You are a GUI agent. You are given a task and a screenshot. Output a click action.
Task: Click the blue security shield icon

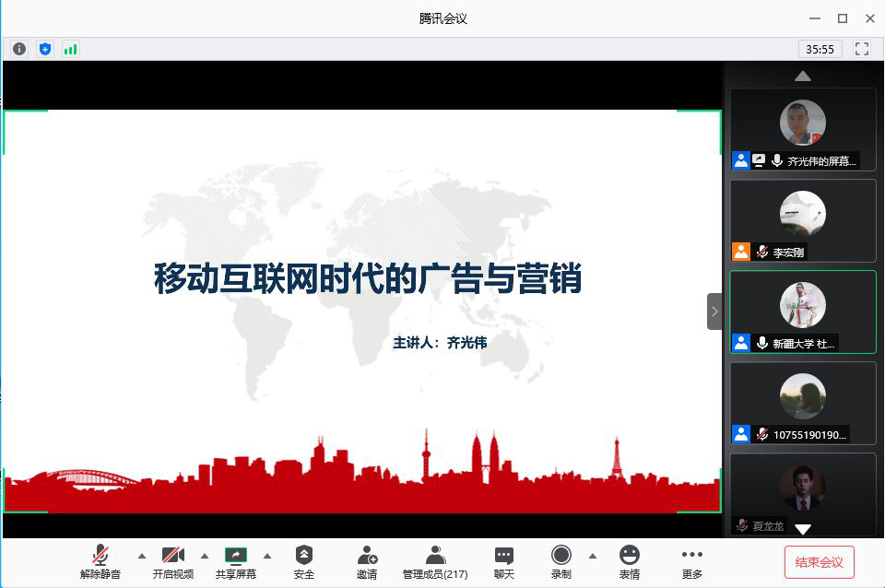(x=45, y=49)
